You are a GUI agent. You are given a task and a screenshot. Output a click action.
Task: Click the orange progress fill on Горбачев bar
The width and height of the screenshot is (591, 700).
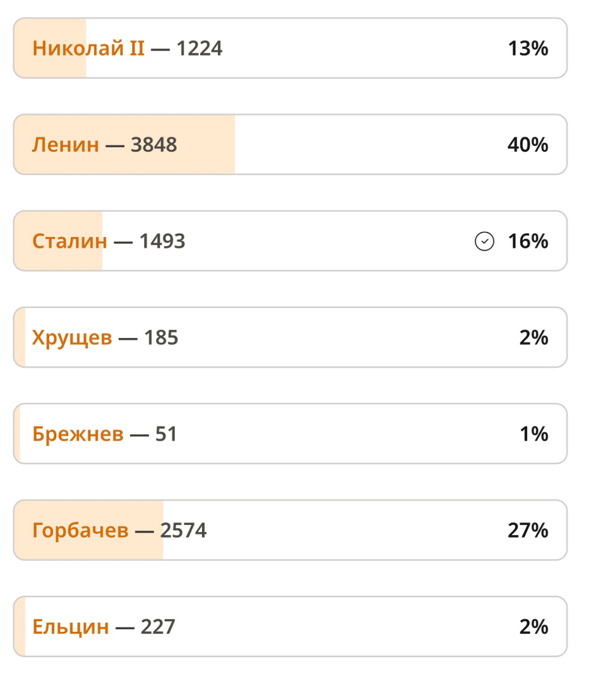pos(89,530)
